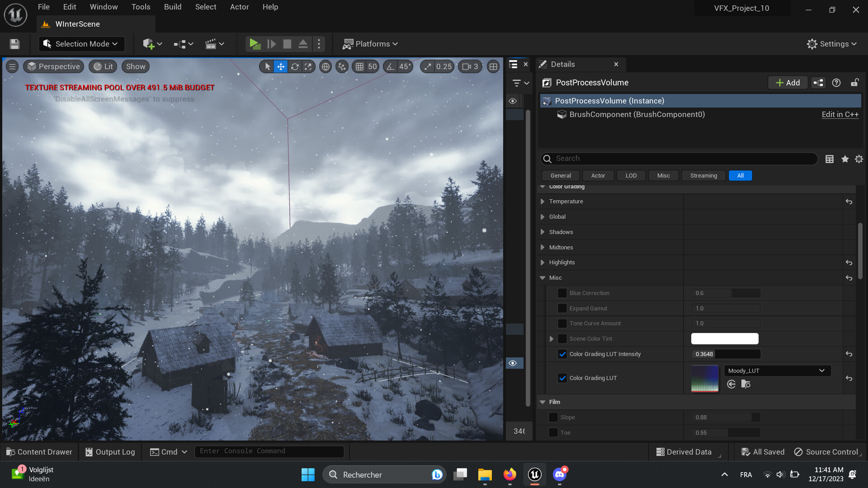Viewport: 868px width, 488px height.
Task: Toggle viewport visibility eye icon
Action: click(x=513, y=363)
